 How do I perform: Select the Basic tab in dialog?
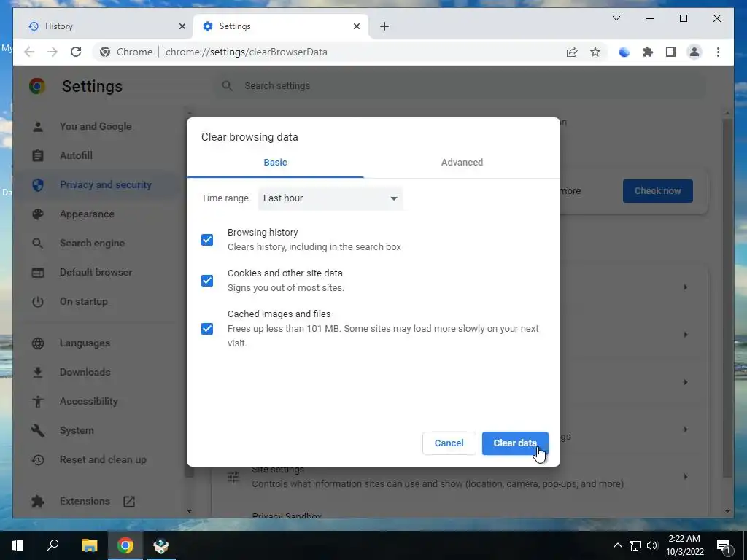click(275, 163)
